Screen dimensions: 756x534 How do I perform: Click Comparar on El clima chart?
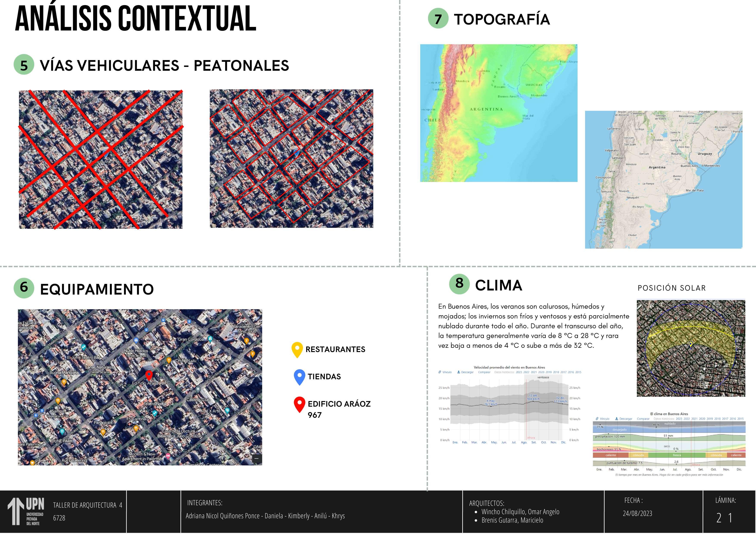tap(643, 419)
